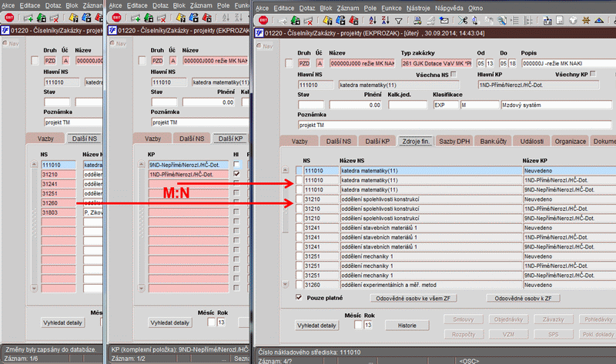Toggle the checkbox left of Druh in leftmost window
616x364 pixels.
[35, 61]
